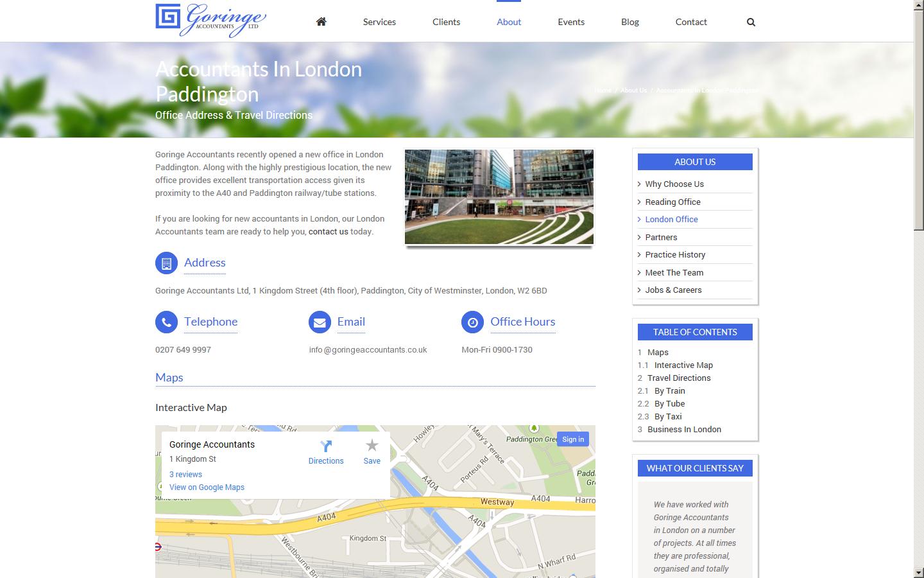Click the Sign in button on the map
Screen dimensions: 924x578
(x=573, y=439)
